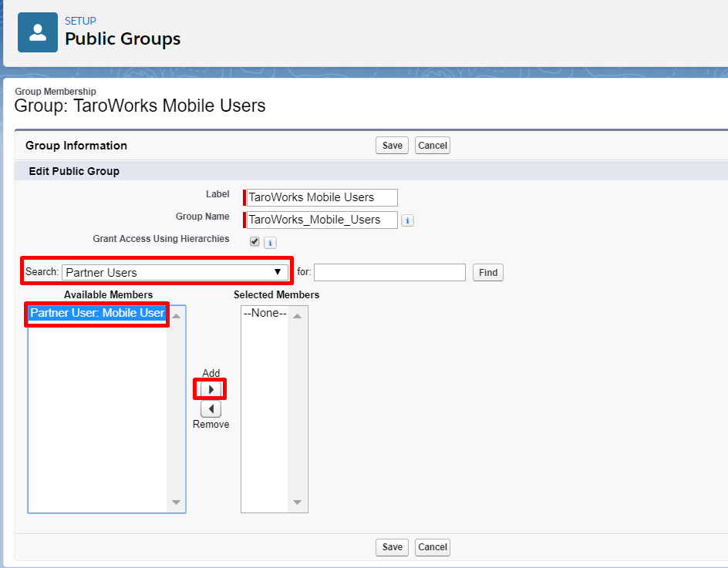Select '--None--' in Selected Members list
This screenshot has height=568, width=728.
(x=265, y=313)
